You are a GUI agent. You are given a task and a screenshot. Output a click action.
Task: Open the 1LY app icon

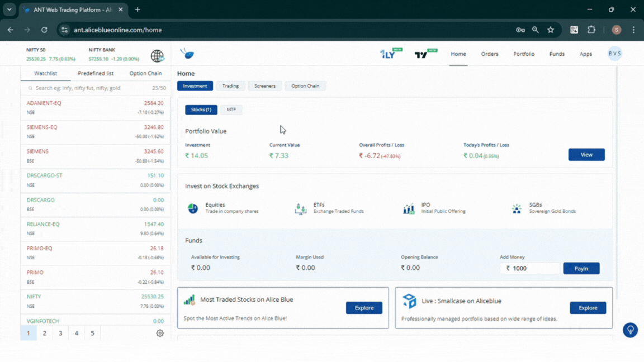point(391,54)
